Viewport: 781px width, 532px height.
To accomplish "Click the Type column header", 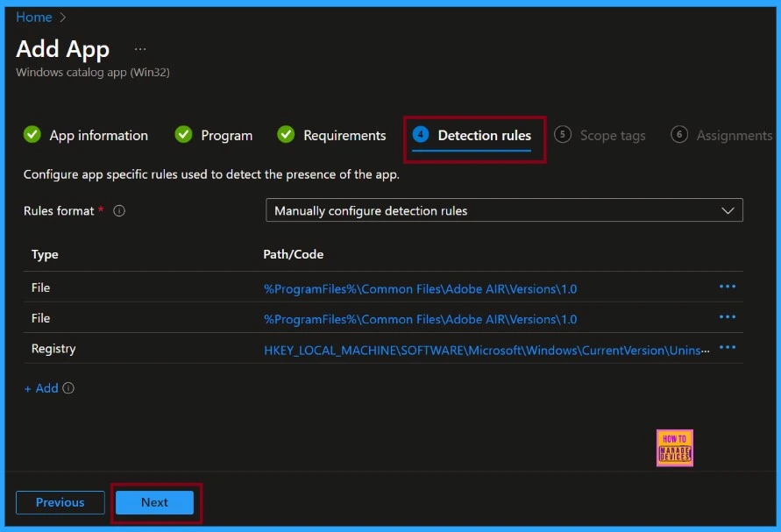I will click(x=45, y=254).
